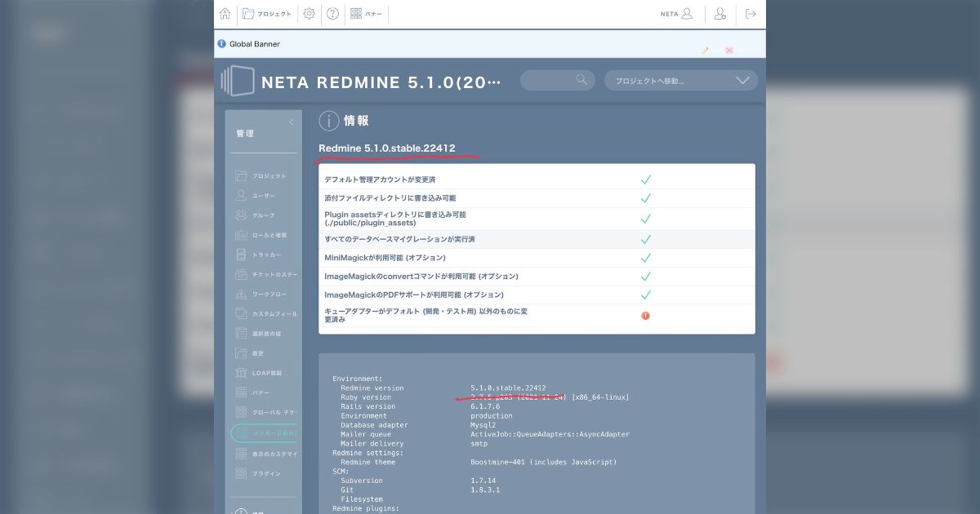The height and width of the screenshot is (514, 980).
Task: Click the home icon in the top toolbar
Action: click(x=225, y=14)
